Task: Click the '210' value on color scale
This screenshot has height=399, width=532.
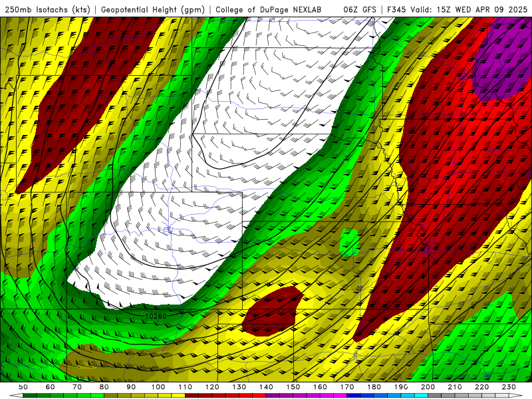Action: click(455, 387)
